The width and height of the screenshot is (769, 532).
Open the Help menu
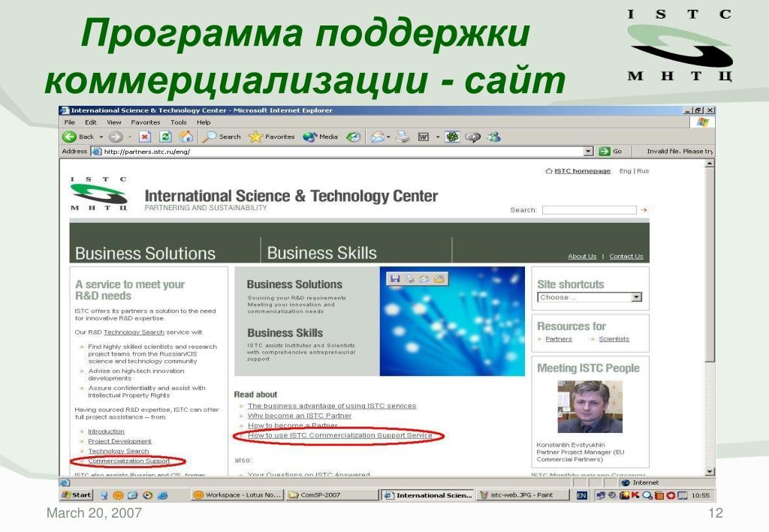(x=204, y=122)
